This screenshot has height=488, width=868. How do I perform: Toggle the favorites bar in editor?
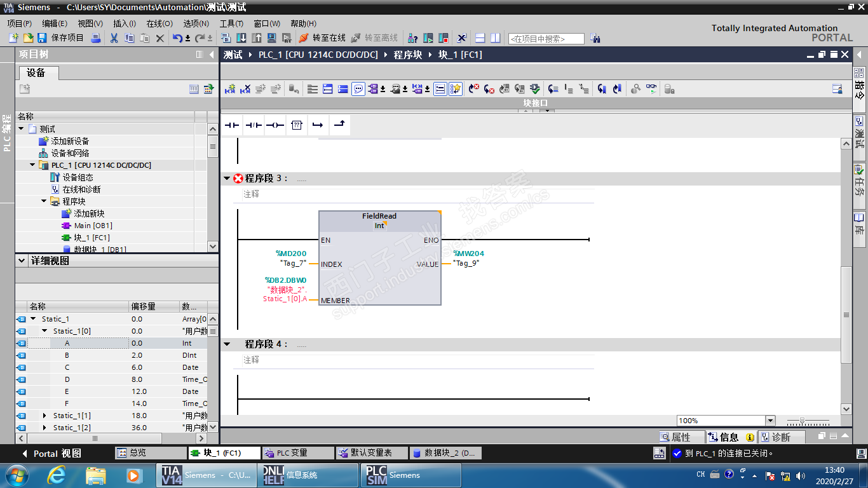coord(456,90)
